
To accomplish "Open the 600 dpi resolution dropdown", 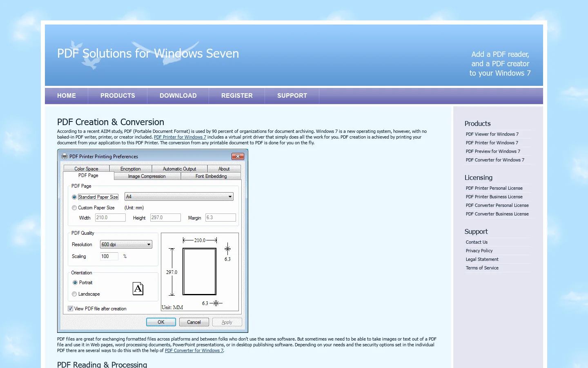I will [x=126, y=245].
